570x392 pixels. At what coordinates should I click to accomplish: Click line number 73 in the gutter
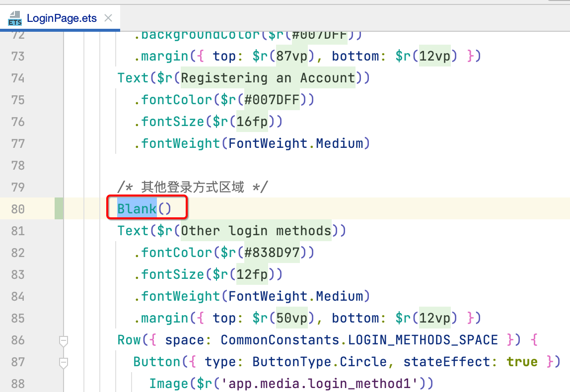18,56
